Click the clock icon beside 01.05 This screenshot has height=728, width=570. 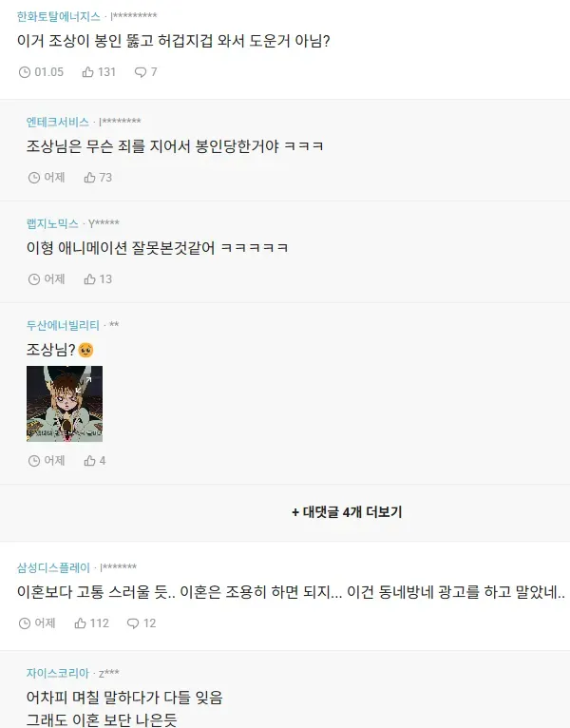pyautogui.click(x=24, y=72)
